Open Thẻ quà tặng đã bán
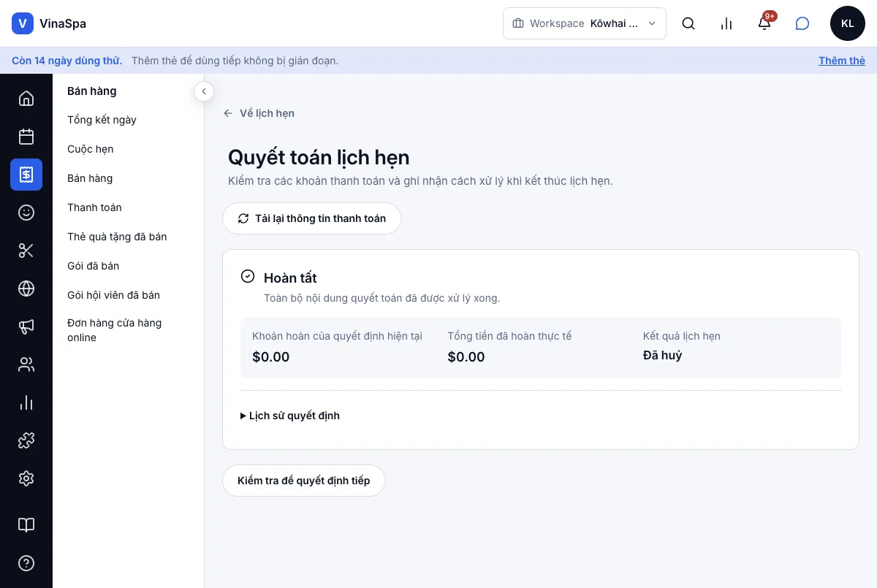The width and height of the screenshot is (877, 588). point(117,237)
